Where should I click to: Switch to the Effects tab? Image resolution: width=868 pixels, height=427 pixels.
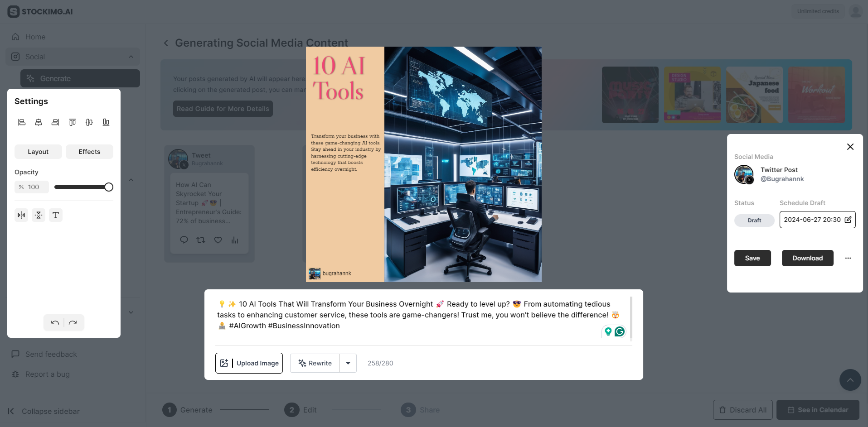pos(89,151)
